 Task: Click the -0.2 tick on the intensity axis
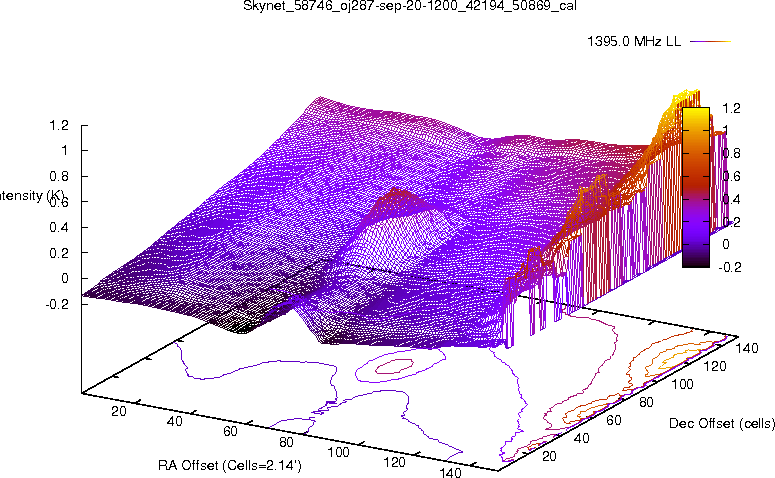57,304
